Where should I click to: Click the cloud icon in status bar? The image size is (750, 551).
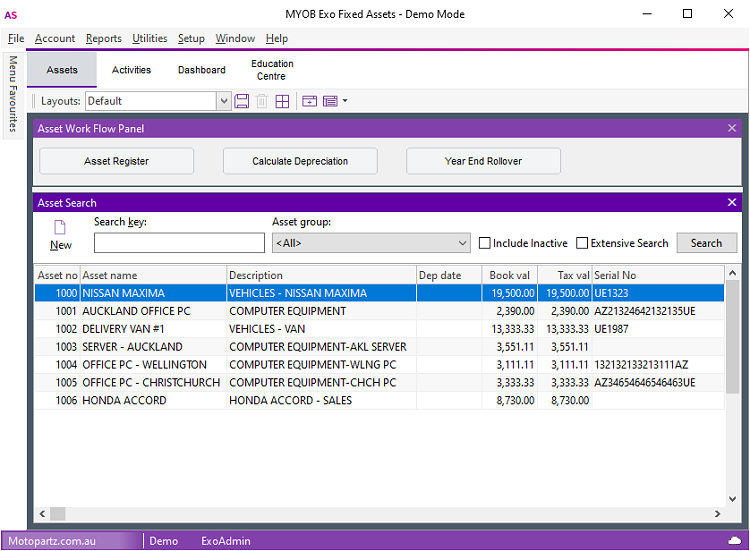point(735,540)
